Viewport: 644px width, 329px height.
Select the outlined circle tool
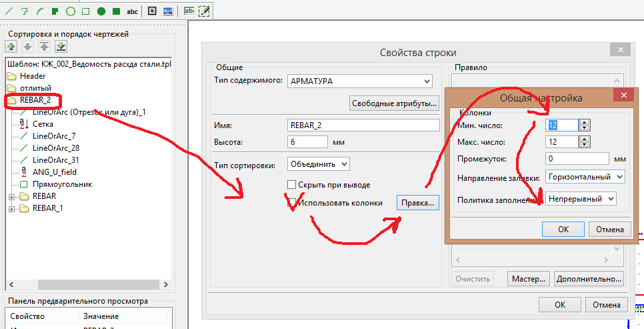(x=70, y=11)
